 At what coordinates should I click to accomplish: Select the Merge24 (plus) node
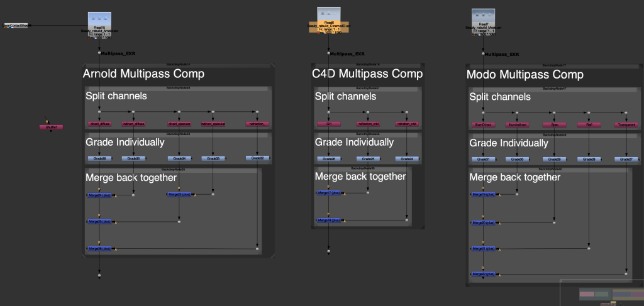tap(99, 195)
